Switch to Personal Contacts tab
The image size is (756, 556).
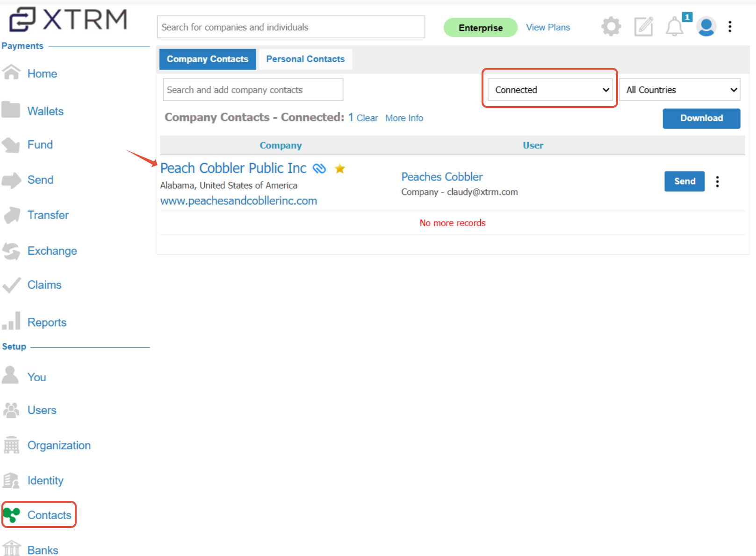pos(305,59)
